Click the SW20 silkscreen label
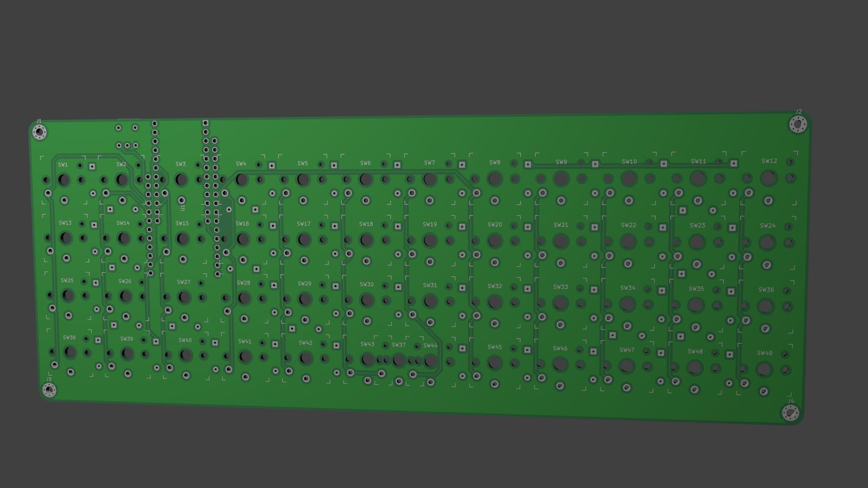Viewport: 868px width, 488px height. click(494, 225)
